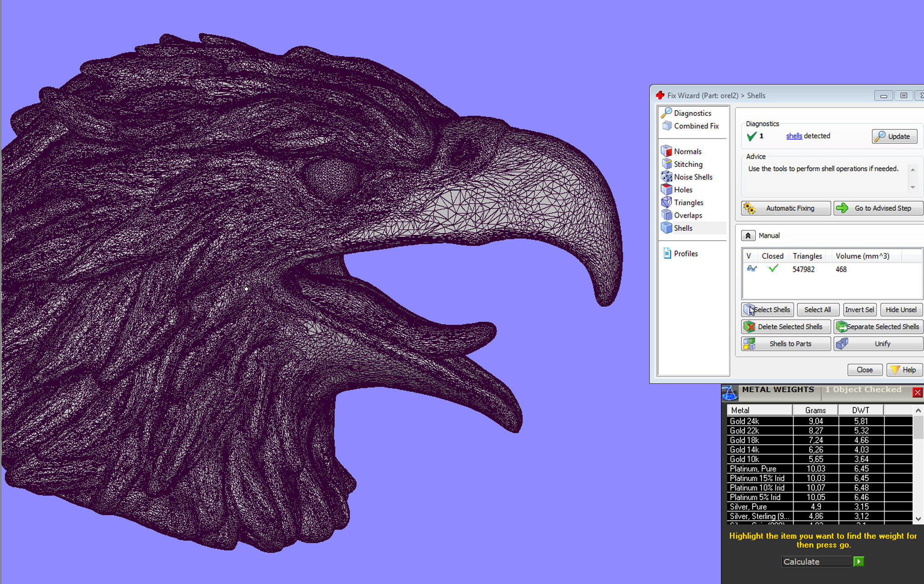Open Profiles in Fix Wizard

[x=685, y=254]
